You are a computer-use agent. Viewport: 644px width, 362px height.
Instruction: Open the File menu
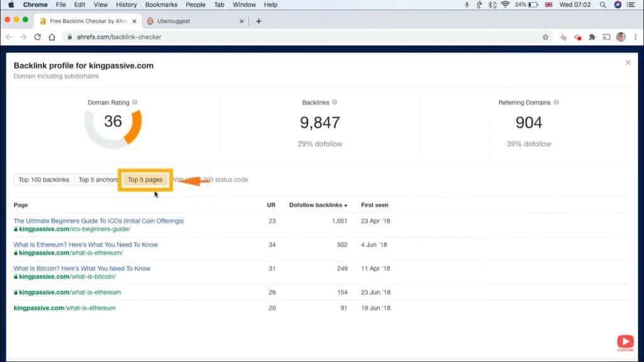click(x=61, y=5)
